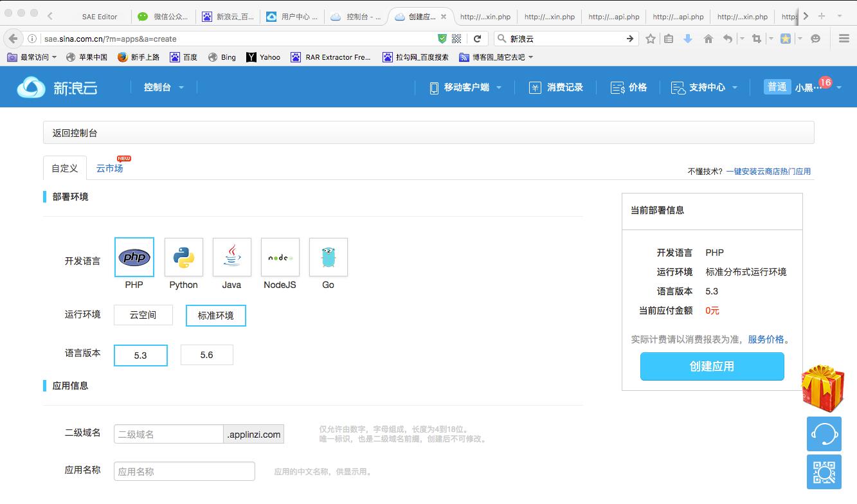Click the 普通 account level badge
Viewport: 857px width, 504px height.
click(x=777, y=87)
